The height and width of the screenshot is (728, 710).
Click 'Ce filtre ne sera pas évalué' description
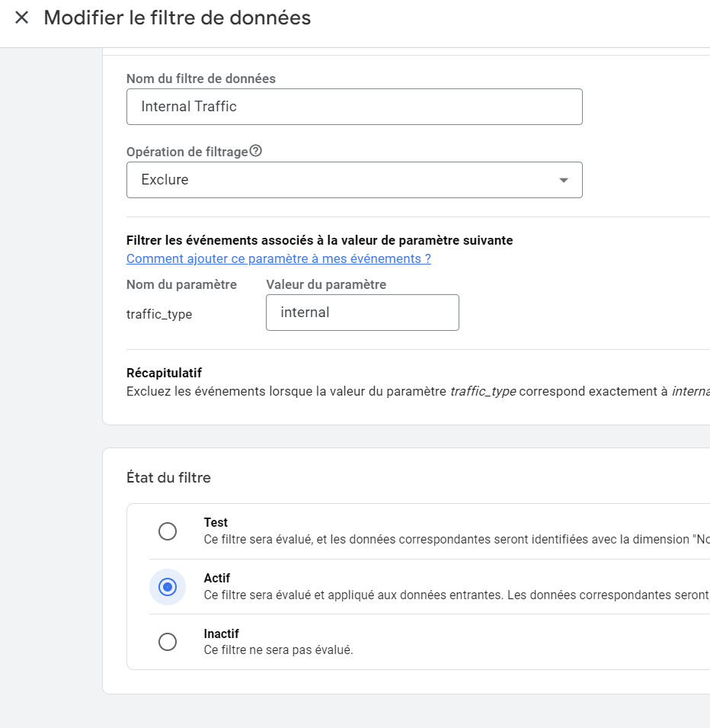click(278, 650)
